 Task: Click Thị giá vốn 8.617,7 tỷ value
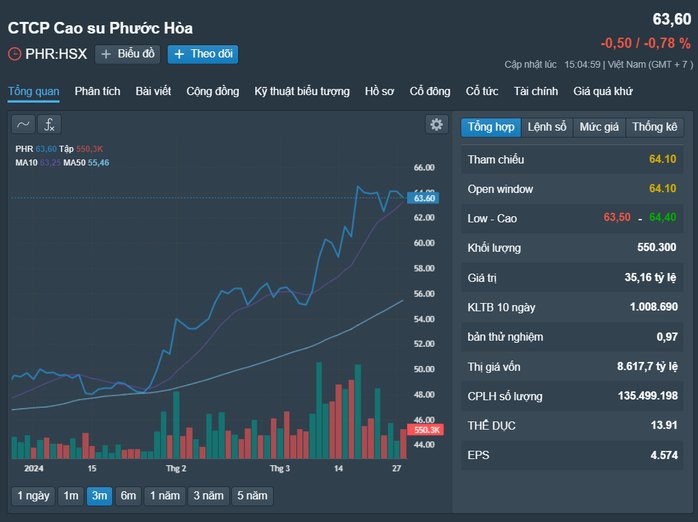click(x=647, y=366)
